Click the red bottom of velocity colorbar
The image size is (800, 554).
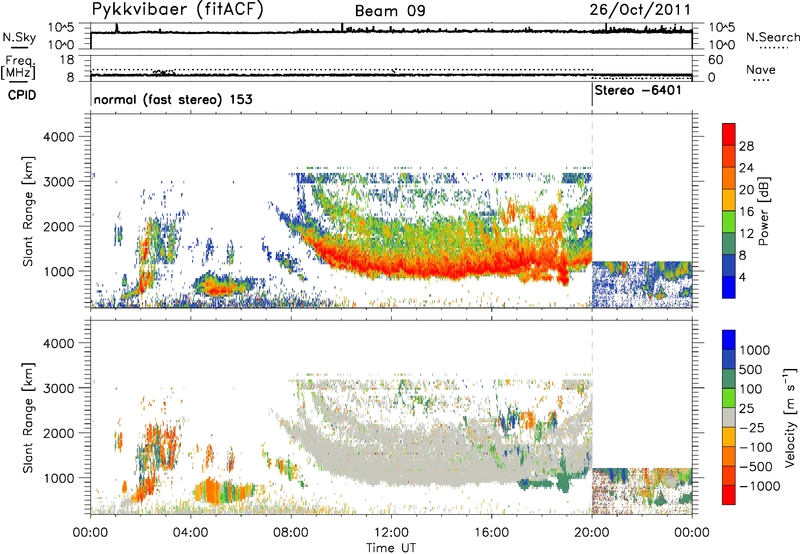(x=729, y=495)
